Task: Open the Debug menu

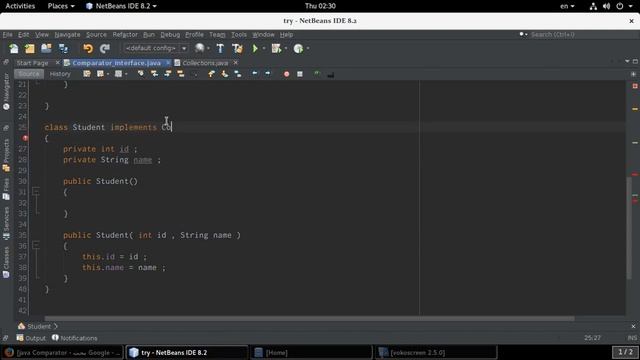Action: click(x=170, y=35)
